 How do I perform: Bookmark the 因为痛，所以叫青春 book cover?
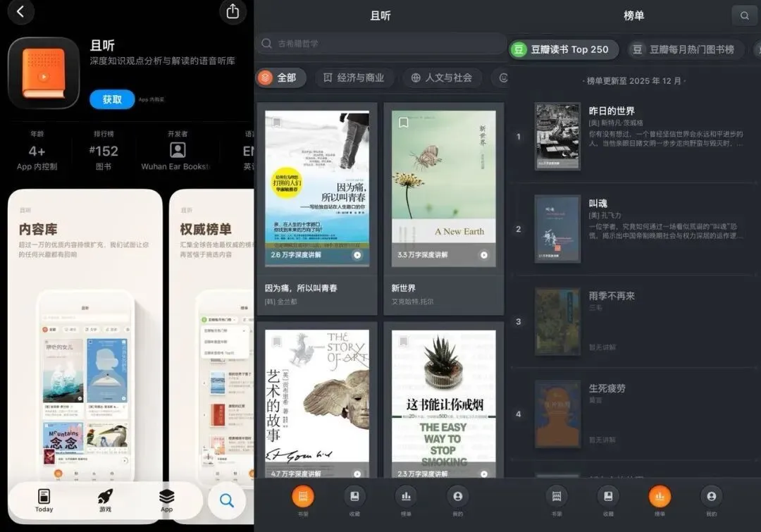[277, 123]
